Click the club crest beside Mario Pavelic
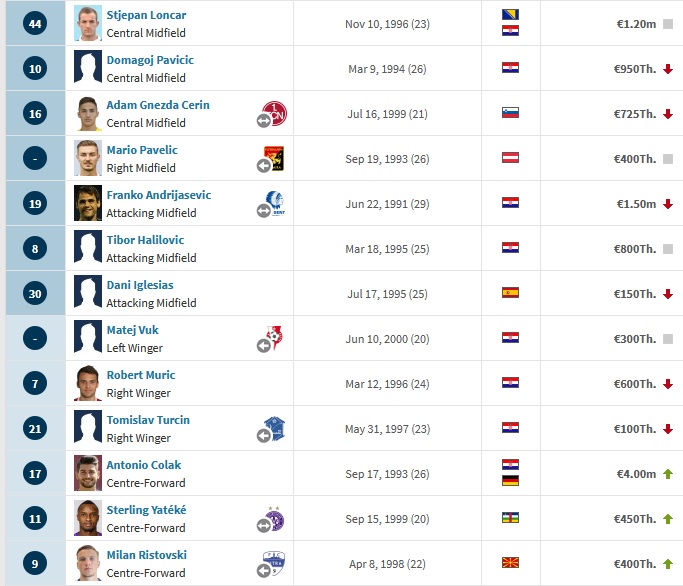The height and width of the screenshot is (586, 683). point(274,158)
